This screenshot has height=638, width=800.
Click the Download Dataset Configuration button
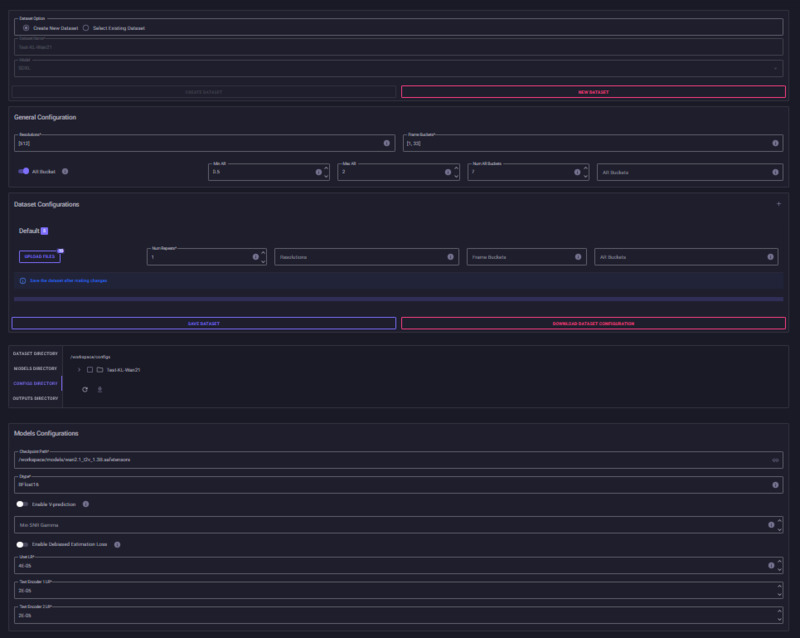click(593, 324)
